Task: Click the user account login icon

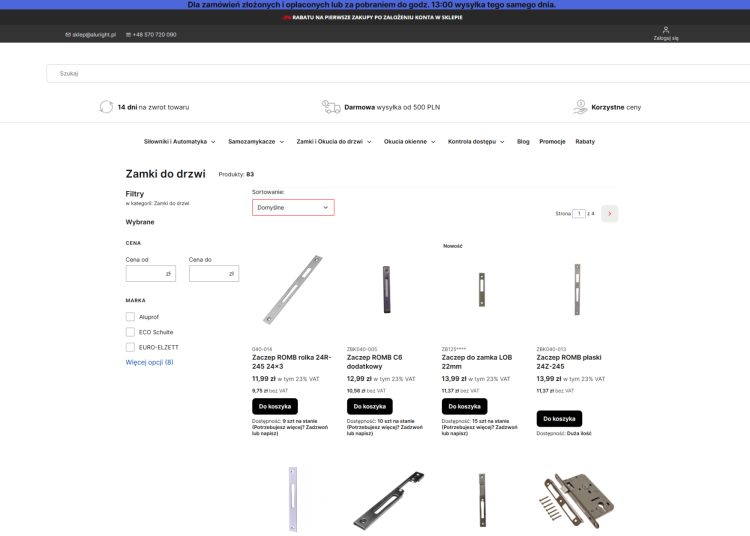Action: pos(665,30)
